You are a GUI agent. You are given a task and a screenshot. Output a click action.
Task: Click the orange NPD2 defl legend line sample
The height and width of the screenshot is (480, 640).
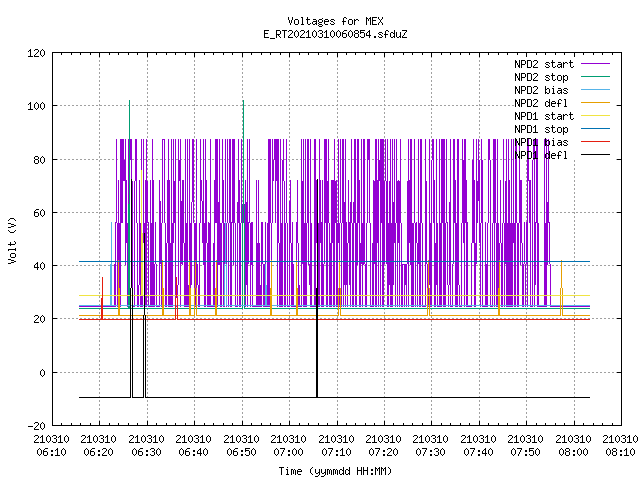click(x=596, y=103)
